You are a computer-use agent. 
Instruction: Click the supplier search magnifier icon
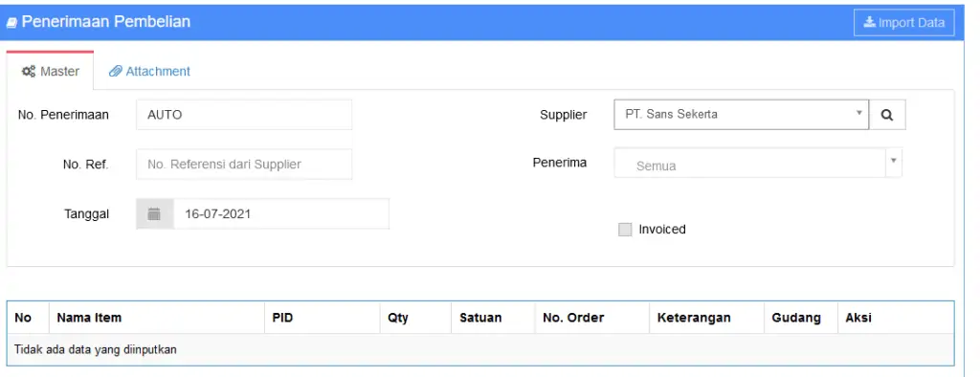coord(887,115)
